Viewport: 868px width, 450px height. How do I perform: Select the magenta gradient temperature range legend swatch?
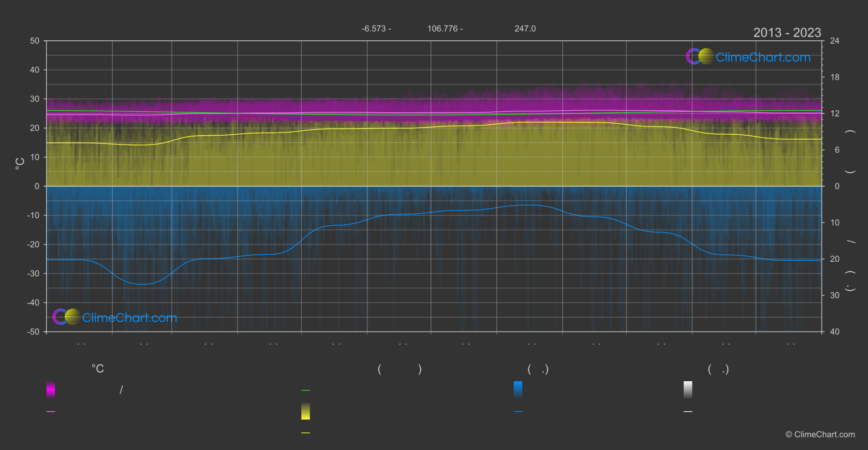point(51,389)
